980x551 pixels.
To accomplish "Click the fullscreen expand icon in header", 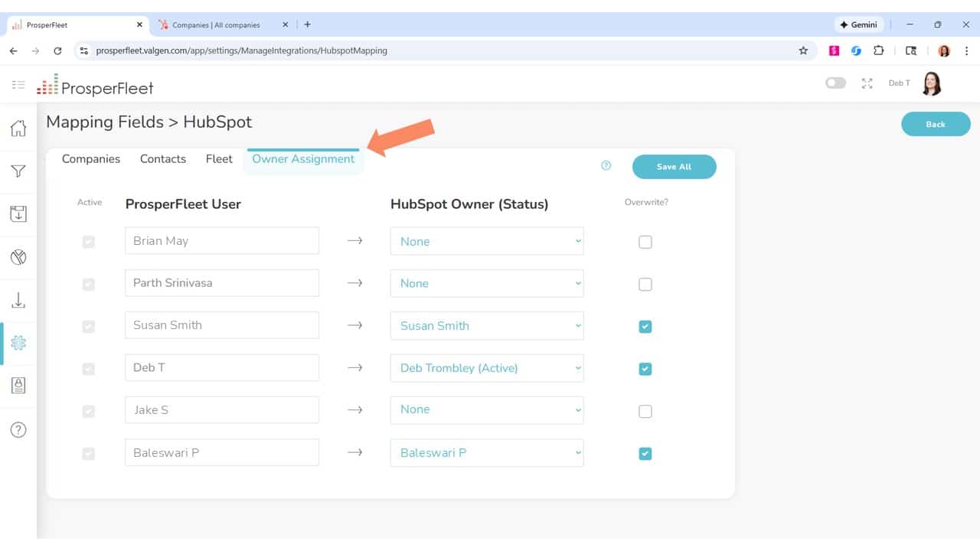I will pos(867,83).
